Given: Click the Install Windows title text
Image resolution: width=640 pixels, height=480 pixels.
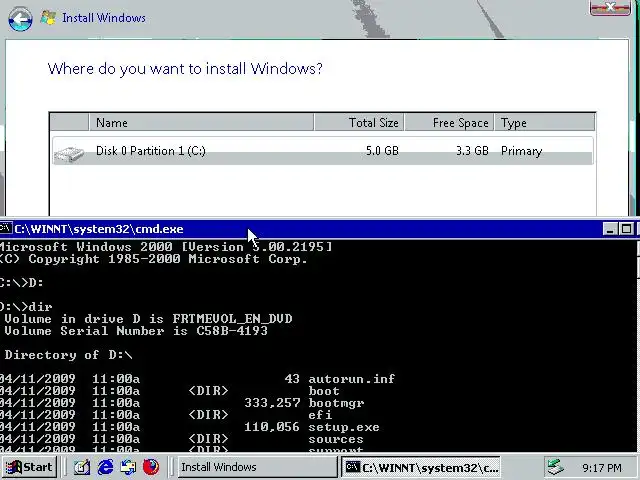Looking at the screenshot, I should click(104, 18).
